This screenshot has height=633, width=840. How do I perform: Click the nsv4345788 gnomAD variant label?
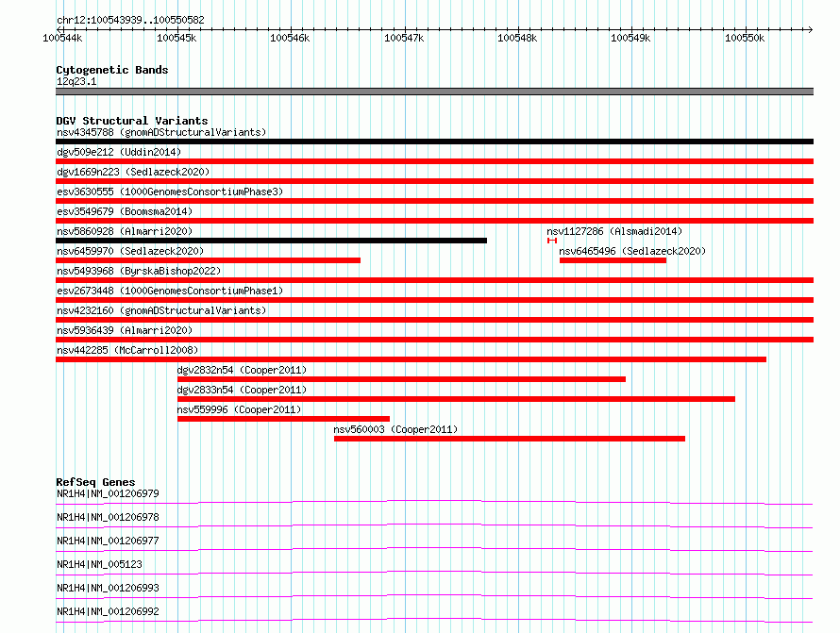point(161,132)
